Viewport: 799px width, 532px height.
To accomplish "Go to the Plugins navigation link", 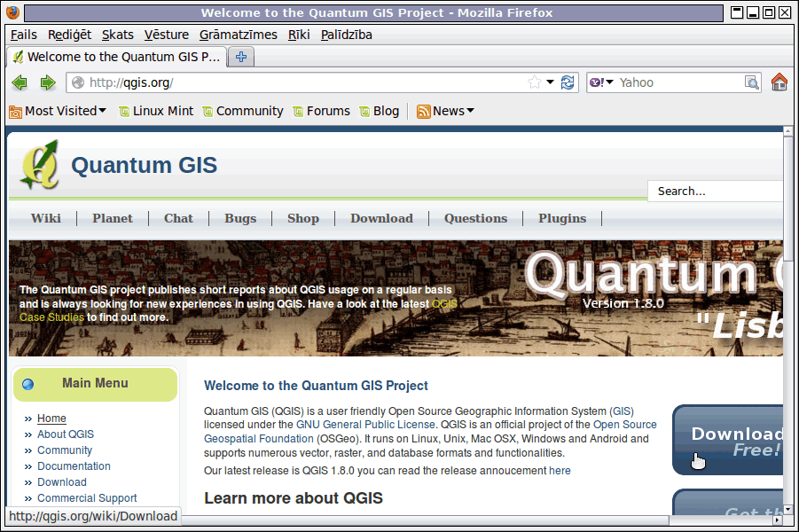I will pos(562,219).
